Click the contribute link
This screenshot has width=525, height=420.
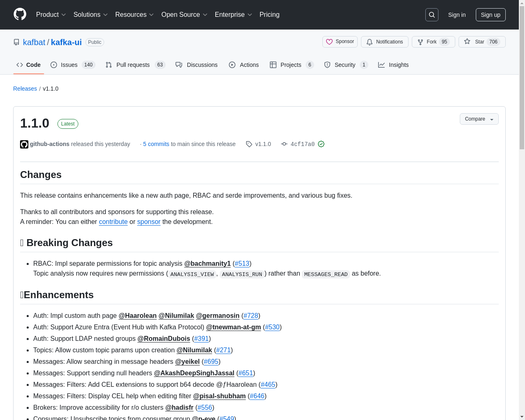tap(113, 221)
